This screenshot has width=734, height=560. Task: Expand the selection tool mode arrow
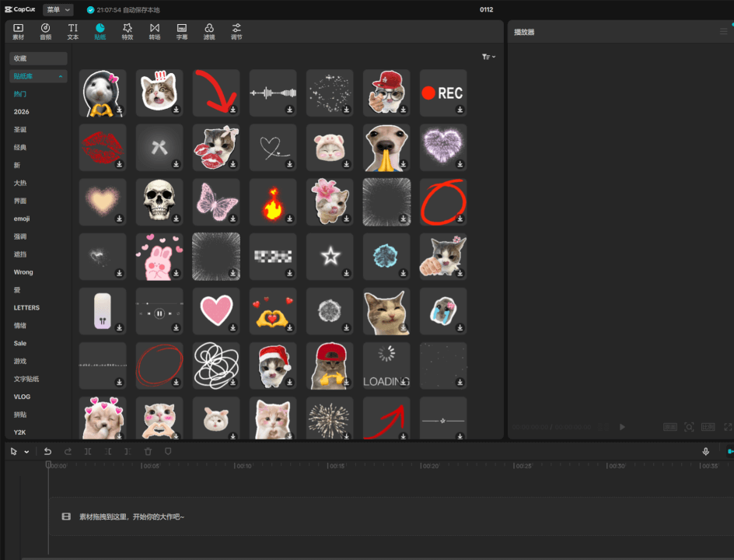(x=27, y=452)
